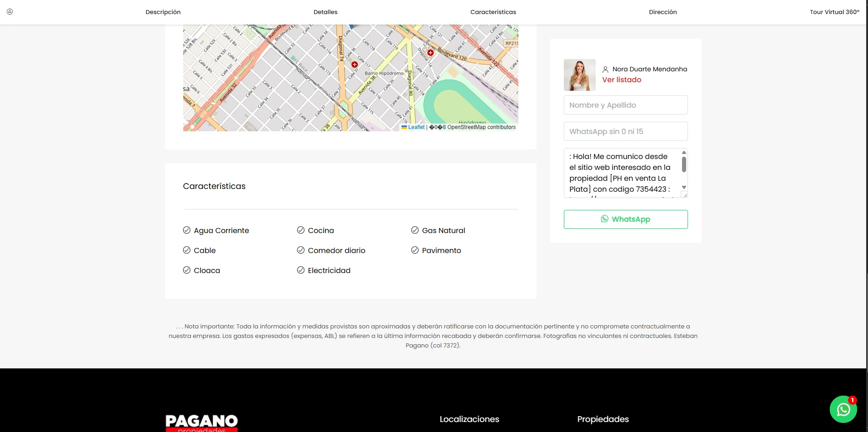Open the Ver listado link
Image resolution: width=868 pixels, height=432 pixels.
[x=622, y=80]
